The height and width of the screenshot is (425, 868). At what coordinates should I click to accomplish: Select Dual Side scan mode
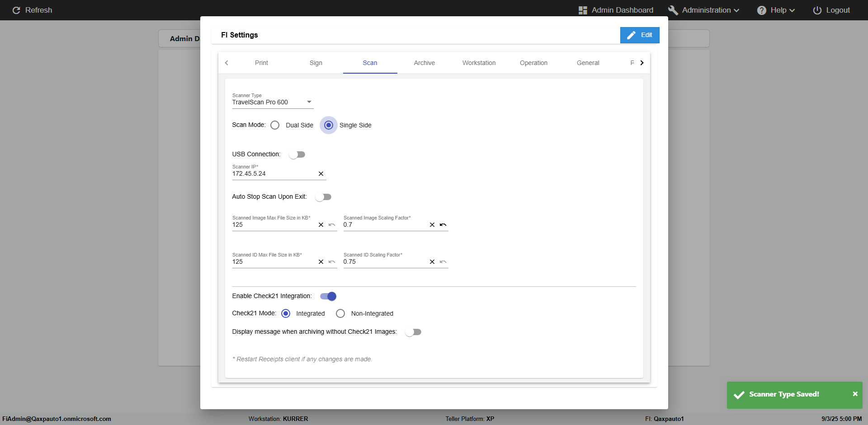275,125
